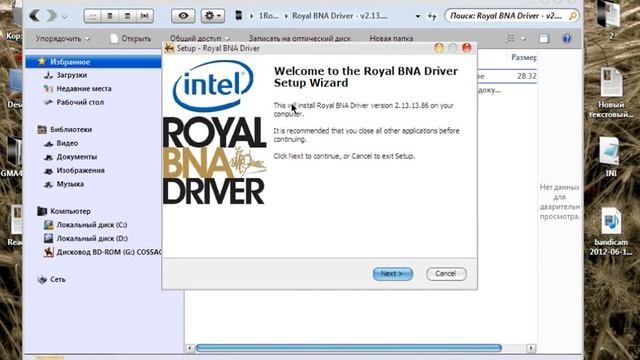
Task: Select the bandicam 2012-06-1 desktop file
Action: coord(611,231)
